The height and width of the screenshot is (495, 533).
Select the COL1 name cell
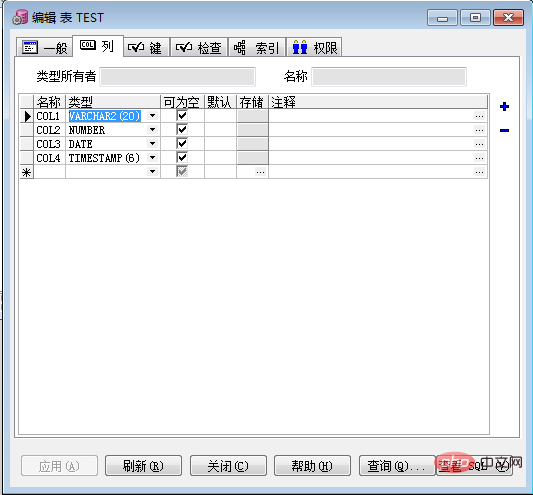[x=49, y=116]
